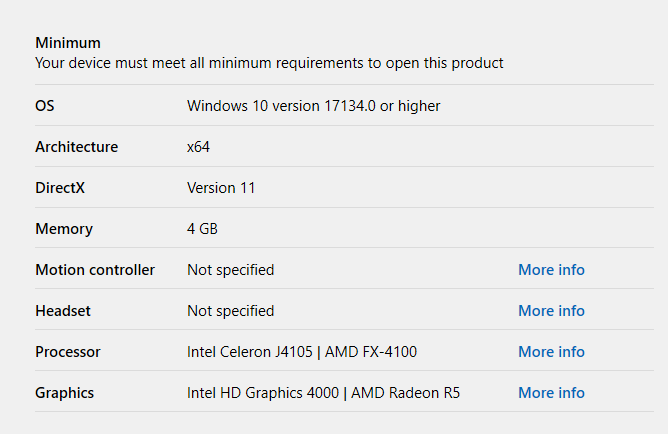This screenshot has width=668, height=434.
Task: Select the Memory row label
Action: (x=64, y=229)
